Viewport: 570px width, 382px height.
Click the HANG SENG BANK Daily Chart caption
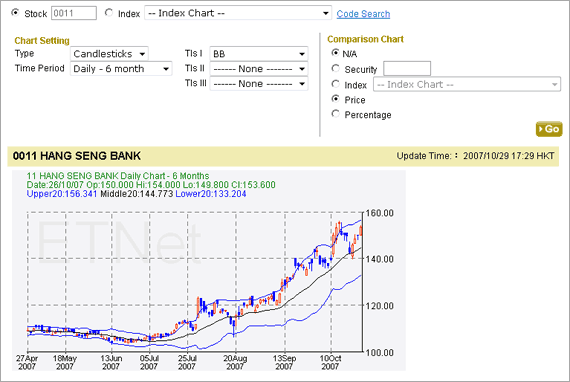(118, 176)
